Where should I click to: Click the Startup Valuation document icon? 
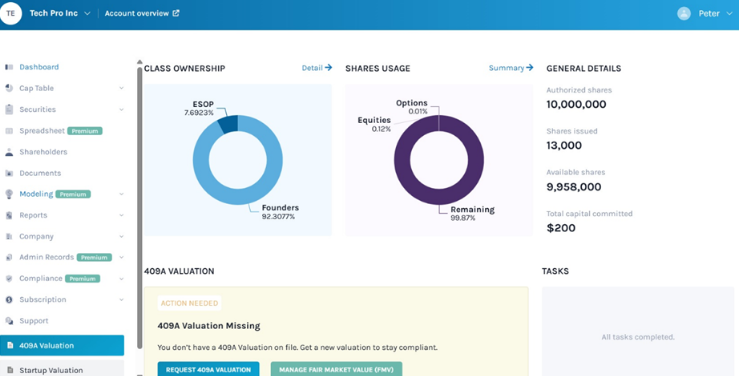coord(10,370)
